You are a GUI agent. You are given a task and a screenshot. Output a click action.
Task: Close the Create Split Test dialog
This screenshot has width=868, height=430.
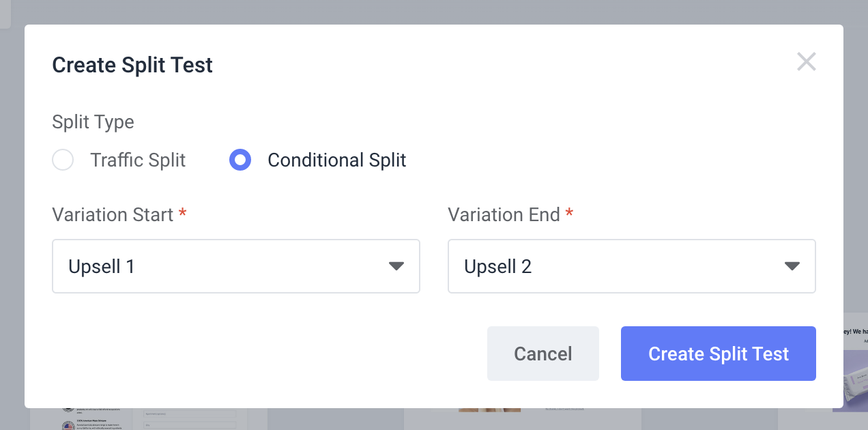tap(807, 62)
